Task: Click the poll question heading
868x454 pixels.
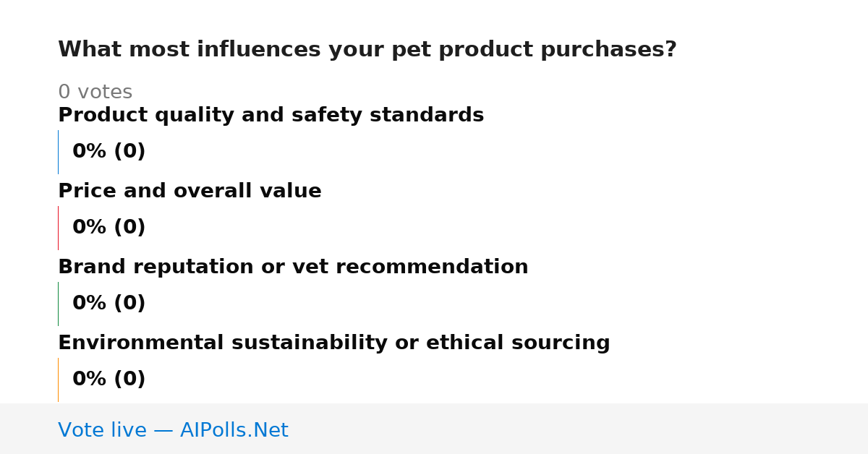Action: click(x=367, y=50)
